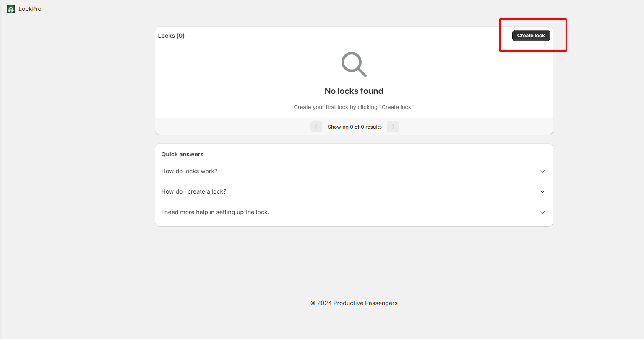Viewport: 644px width, 339px height.
Task: Click empty space in Locks header bar
Action: click(x=336, y=36)
